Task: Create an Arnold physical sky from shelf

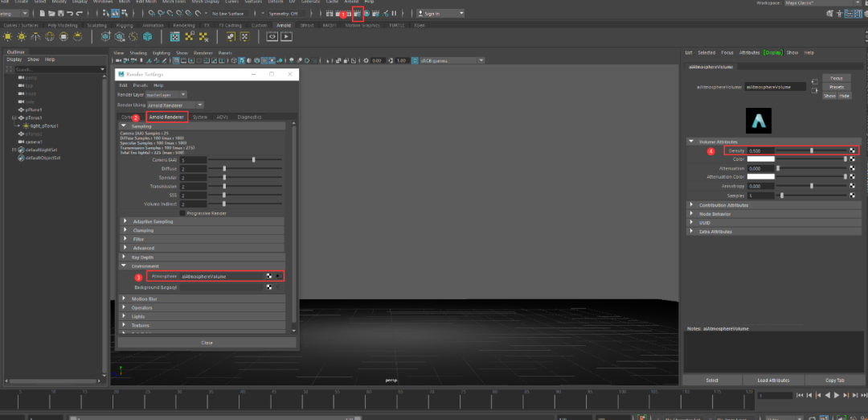Action: point(77,36)
